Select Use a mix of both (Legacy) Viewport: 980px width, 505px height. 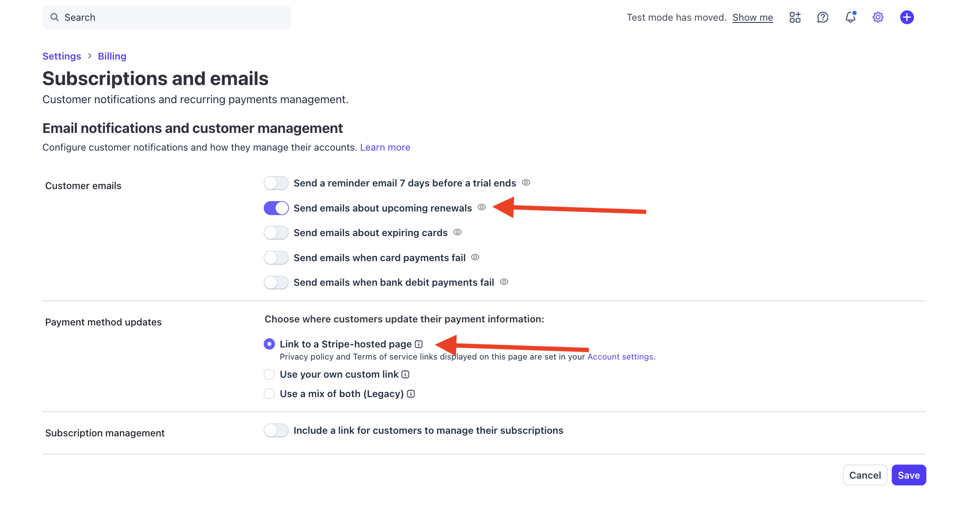(x=270, y=394)
